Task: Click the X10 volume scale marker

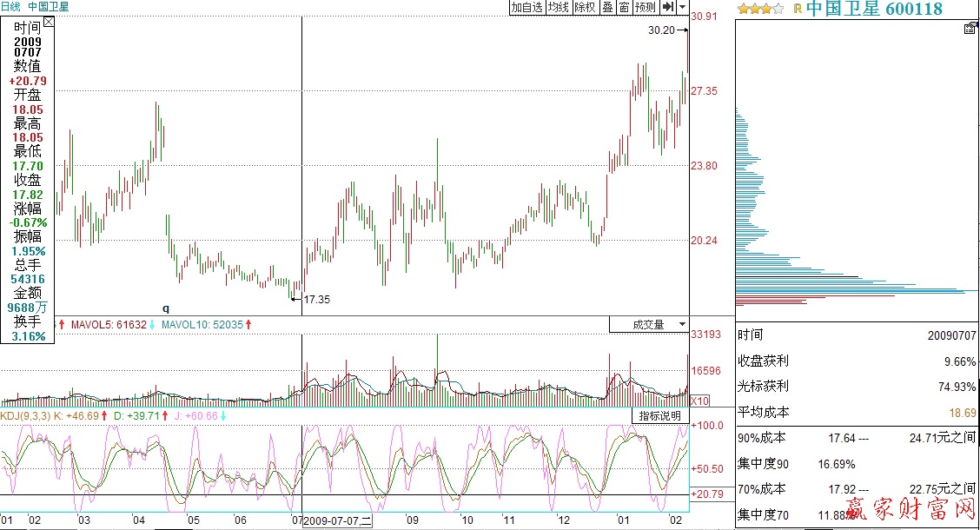Action: click(700, 401)
